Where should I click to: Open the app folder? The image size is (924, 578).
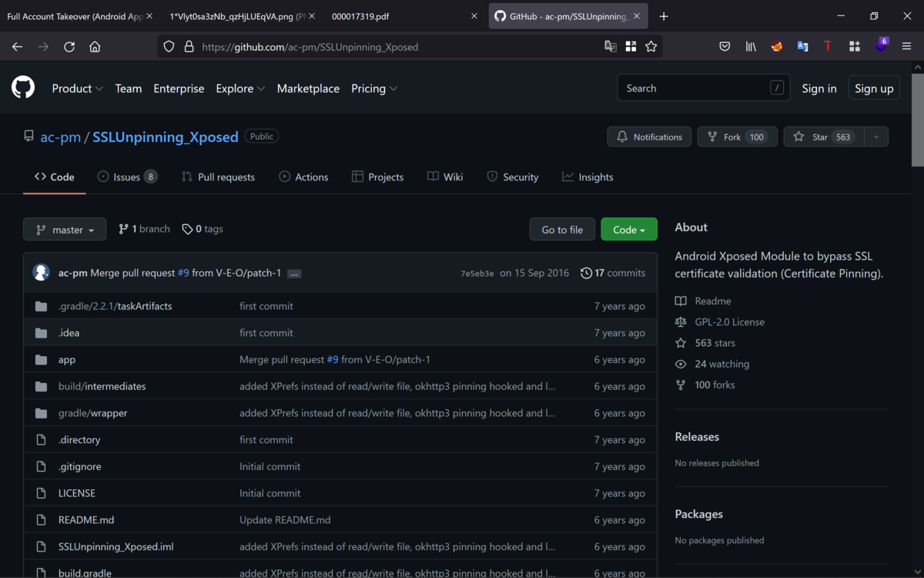pos(67,360)
